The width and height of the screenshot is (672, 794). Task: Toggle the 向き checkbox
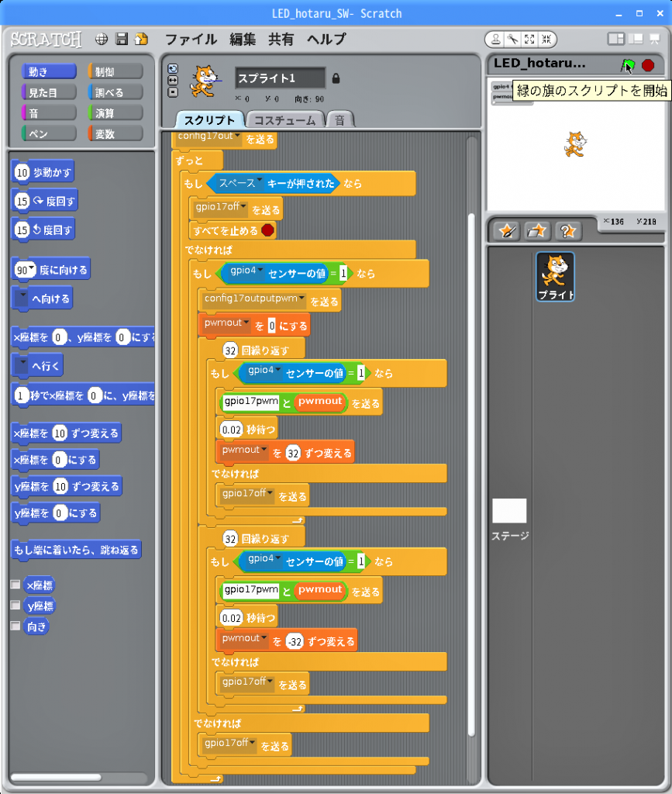tap(16, 626)
